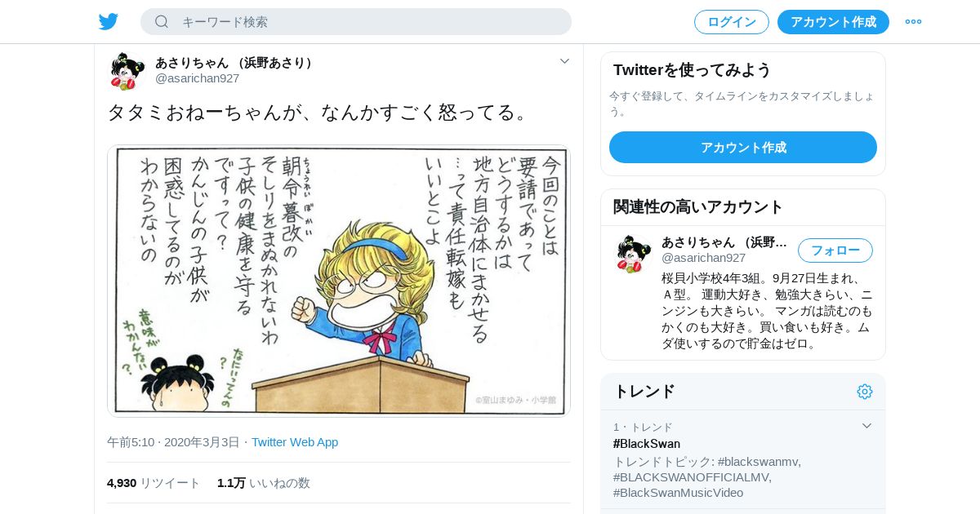View the 1.1万 いいねの数 list
The height and width of the screenshot is (514, 980).
coord(264,483)
